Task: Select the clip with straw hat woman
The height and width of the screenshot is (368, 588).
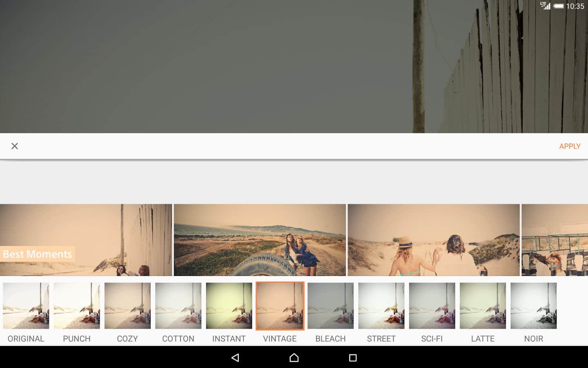Action: click(x=434, y=240)
